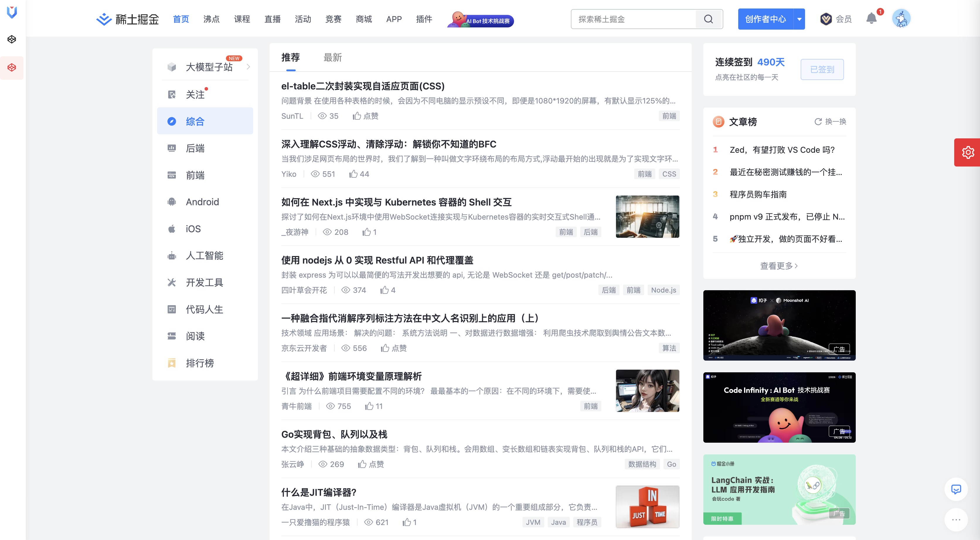Open the feedback chat icon
The width and height of the screenshot is (980, 540).
(x=956, y=489)
